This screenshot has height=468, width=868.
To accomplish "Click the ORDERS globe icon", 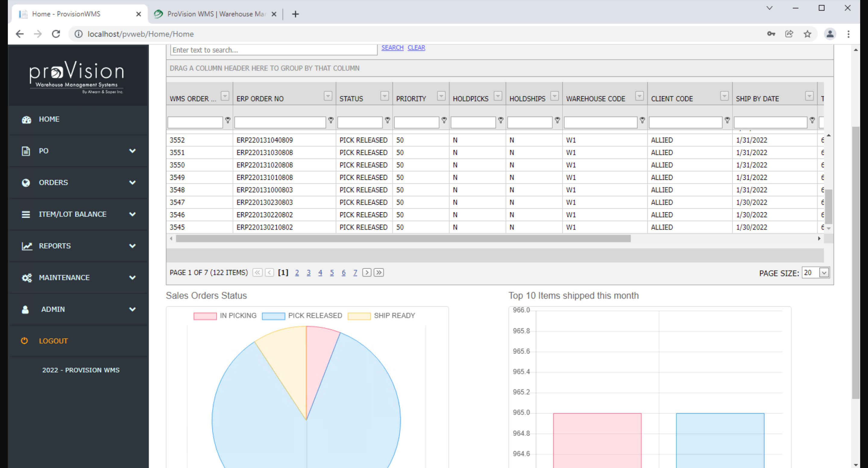I will point(26,183).
